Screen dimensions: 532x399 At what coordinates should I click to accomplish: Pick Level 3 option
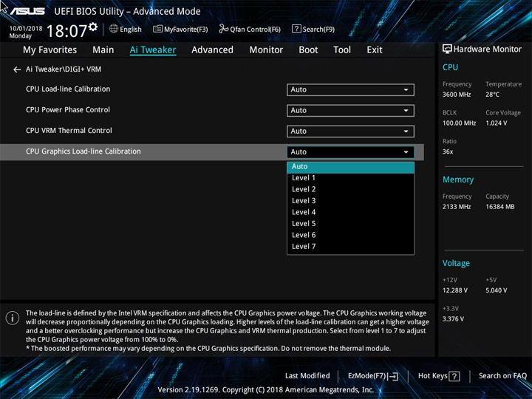pyautogui.click(x=350, y=201)
